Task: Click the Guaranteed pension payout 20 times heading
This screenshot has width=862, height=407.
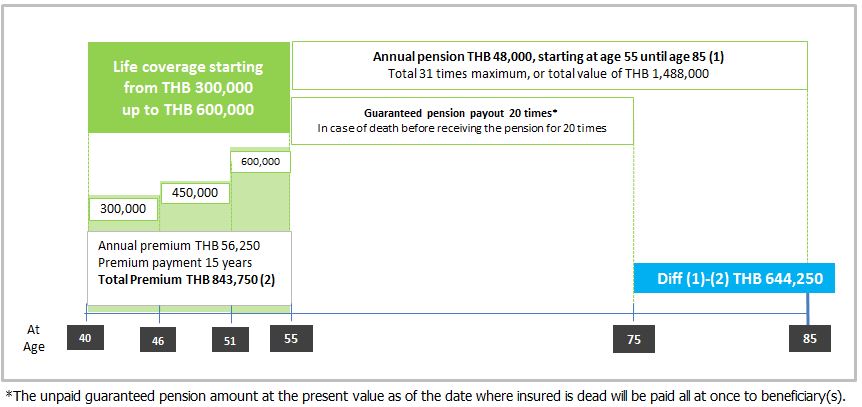Action: click(462, 112)
